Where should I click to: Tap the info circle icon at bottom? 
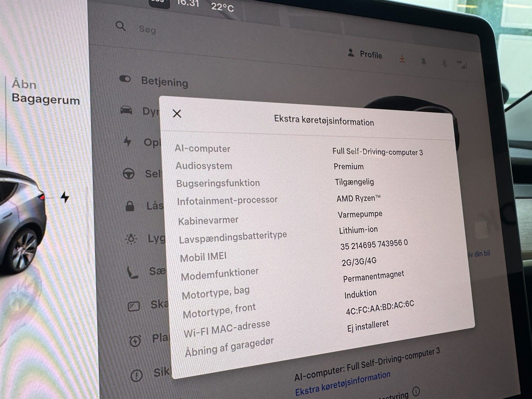(416, 391)
